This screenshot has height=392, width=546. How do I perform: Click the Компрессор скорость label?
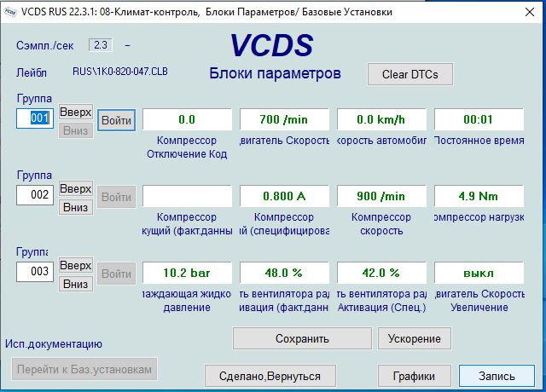click(381, 223)
